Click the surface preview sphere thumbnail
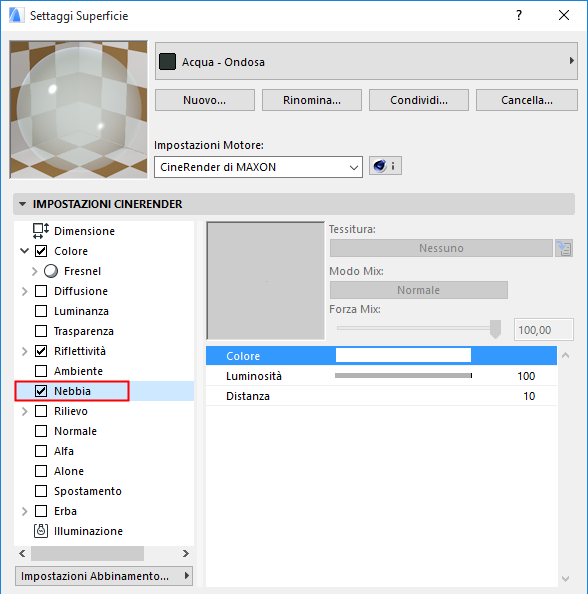 [78, 109]
